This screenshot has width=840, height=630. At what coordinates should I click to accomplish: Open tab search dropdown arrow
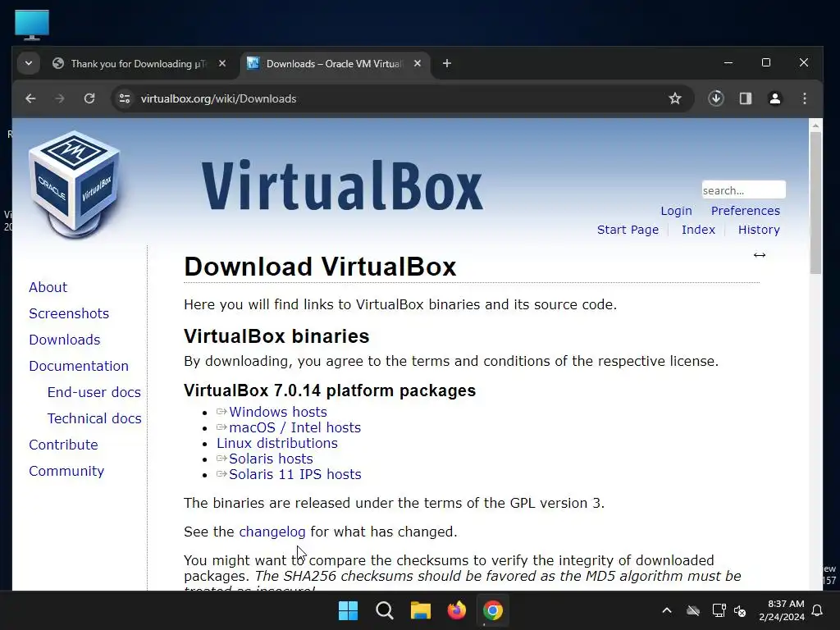tap(29, 64)
